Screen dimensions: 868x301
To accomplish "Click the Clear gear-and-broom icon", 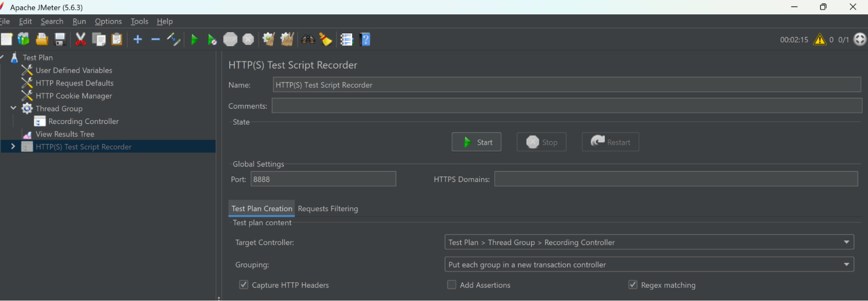I will coord(268,39).
